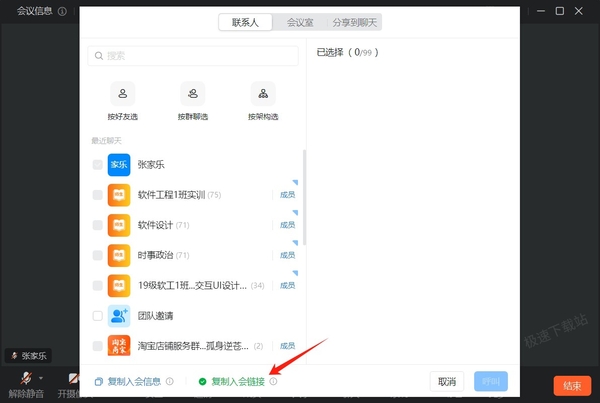Open the 会议室 tab
This screenshot has height=403, width=600.
tap(300, 23)
